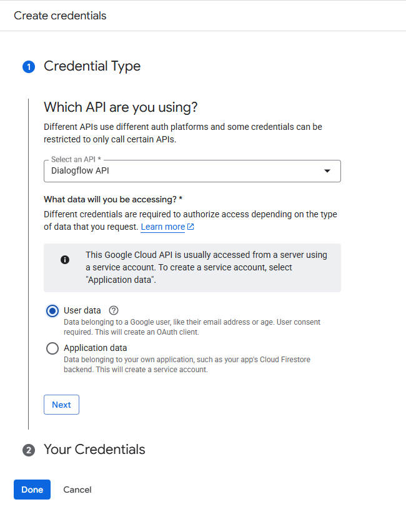Click the service account info banner text
This screenshot has width=406, height=532.
click(206, 267)
